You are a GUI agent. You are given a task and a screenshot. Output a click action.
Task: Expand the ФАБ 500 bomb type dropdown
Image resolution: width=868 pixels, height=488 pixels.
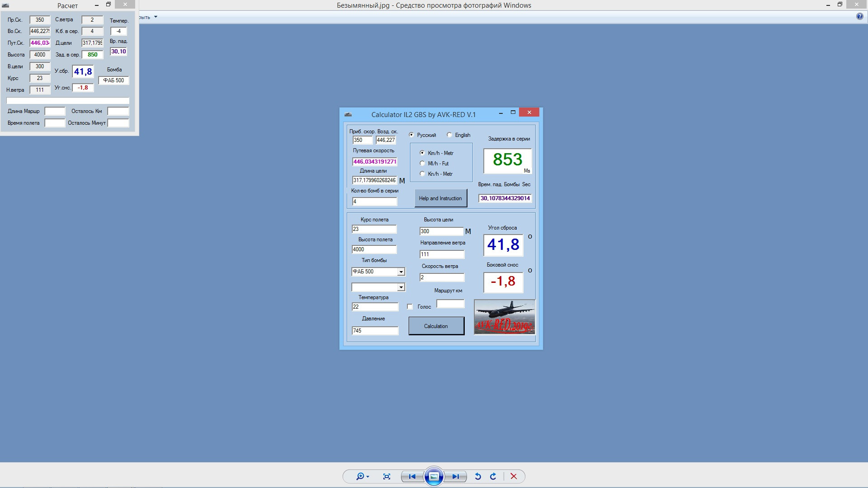(x=401, y=272)
